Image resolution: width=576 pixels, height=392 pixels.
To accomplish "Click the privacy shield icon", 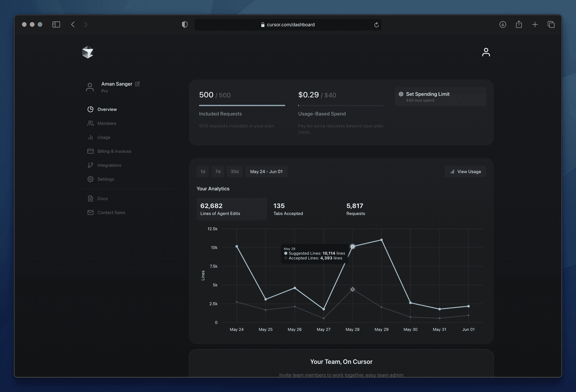I will coord(185,25).
